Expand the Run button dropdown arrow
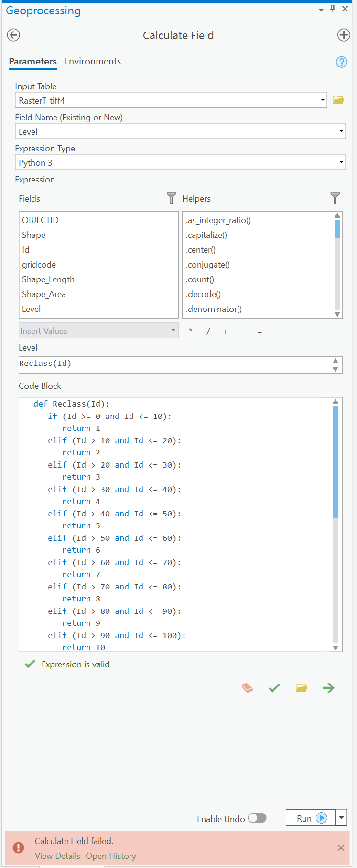The height and width of the screenshot is (868, 357). coord(341,818)
